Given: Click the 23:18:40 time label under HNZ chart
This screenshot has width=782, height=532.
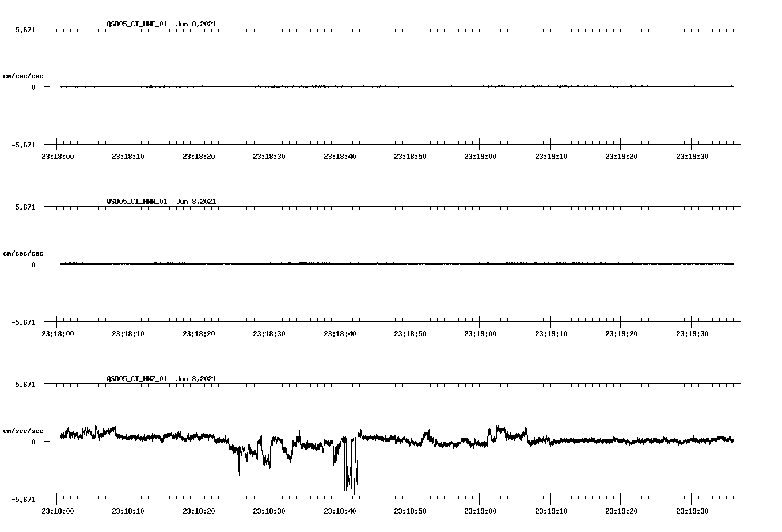Looking at the screenshot, I should pyautogui.click(x=340, y=511).
